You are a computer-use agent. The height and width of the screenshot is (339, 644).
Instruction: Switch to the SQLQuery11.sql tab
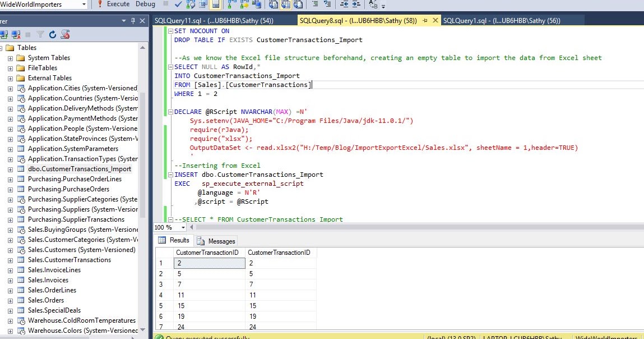click(214, 21)
